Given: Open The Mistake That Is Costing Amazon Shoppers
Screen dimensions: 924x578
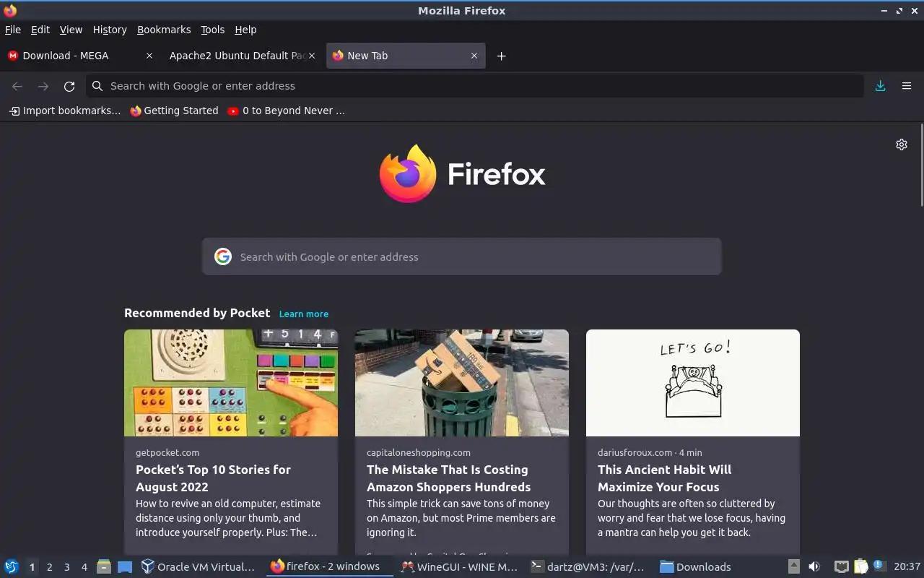Looking at the screenshot, I should tap(449, 478).
